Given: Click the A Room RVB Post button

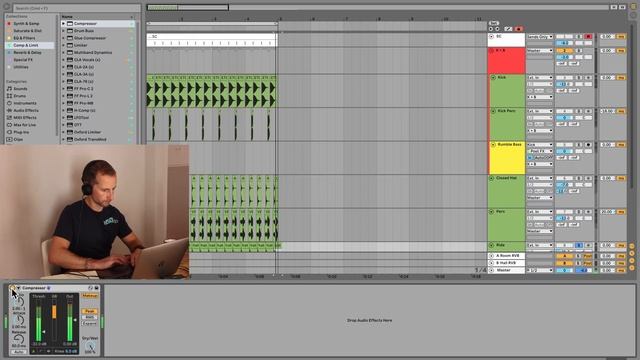Looking at the screenshot, I should [587, 256].
